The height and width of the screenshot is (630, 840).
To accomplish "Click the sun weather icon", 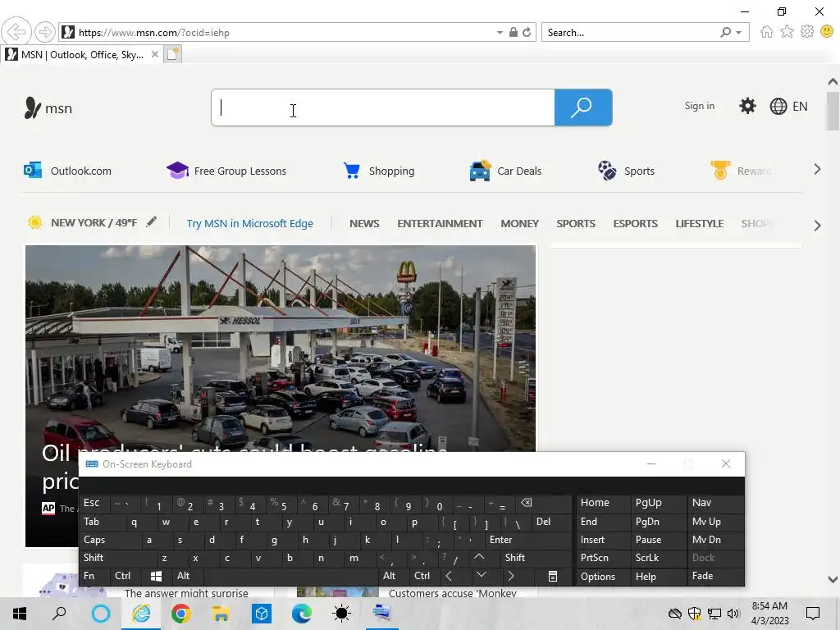I will tap(34, 222).
